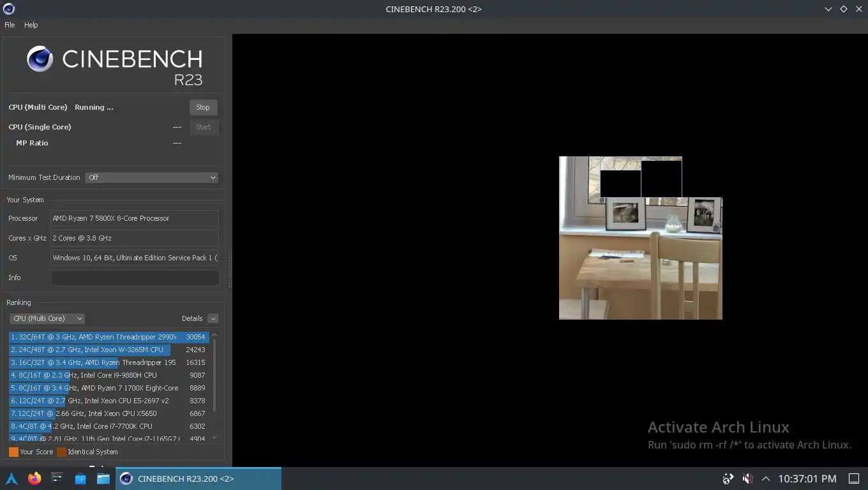This screenshot has height=490, width=868.
Task: Open the CPU (Multi Core) ranking dropdown
Action: click(47, 318)
